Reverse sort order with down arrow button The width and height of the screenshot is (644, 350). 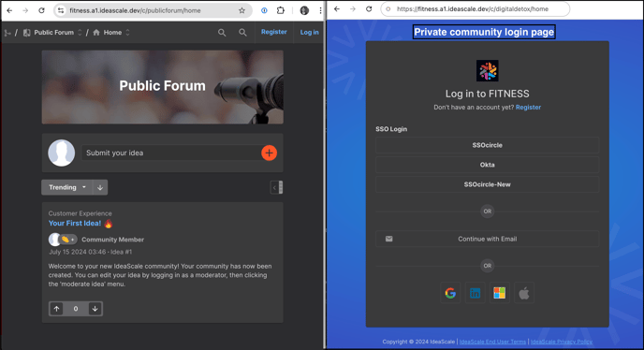(x=100, y=187)
